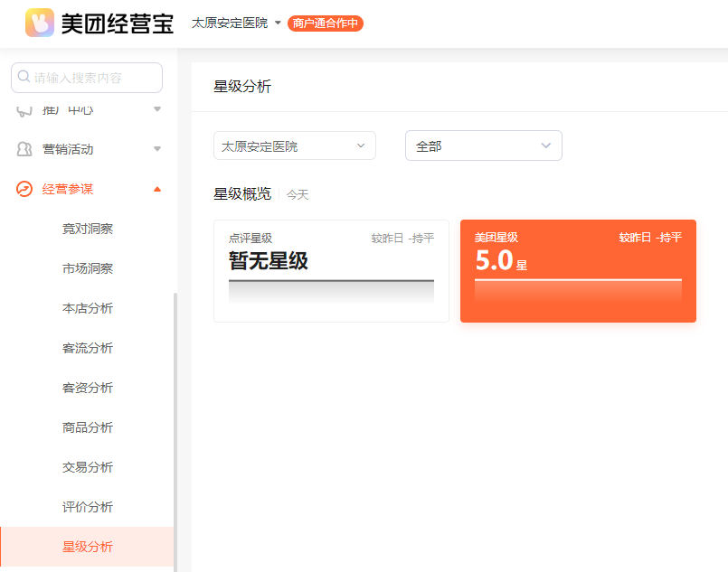The image size is (728, 572).
Task: Click 较昨日 -持平 in 美团星级 card
Action: [x=650, y=238]
